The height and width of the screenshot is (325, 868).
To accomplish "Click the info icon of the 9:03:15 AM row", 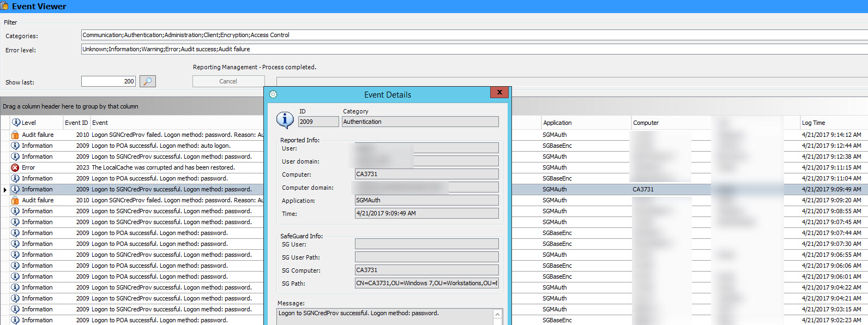I will coord(15,309).
